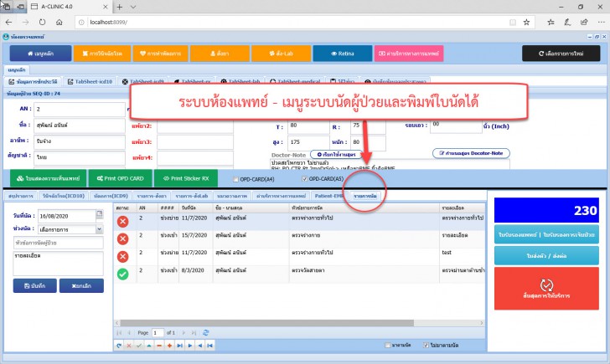
Task: Check the OPD-CARD(A4) checkbox
Action: [235, 179]
